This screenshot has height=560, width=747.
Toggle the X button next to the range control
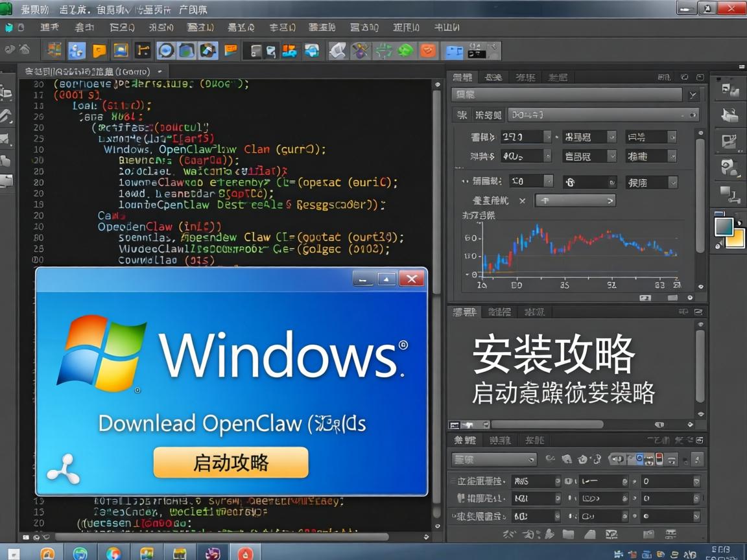(x=523, y=201)
